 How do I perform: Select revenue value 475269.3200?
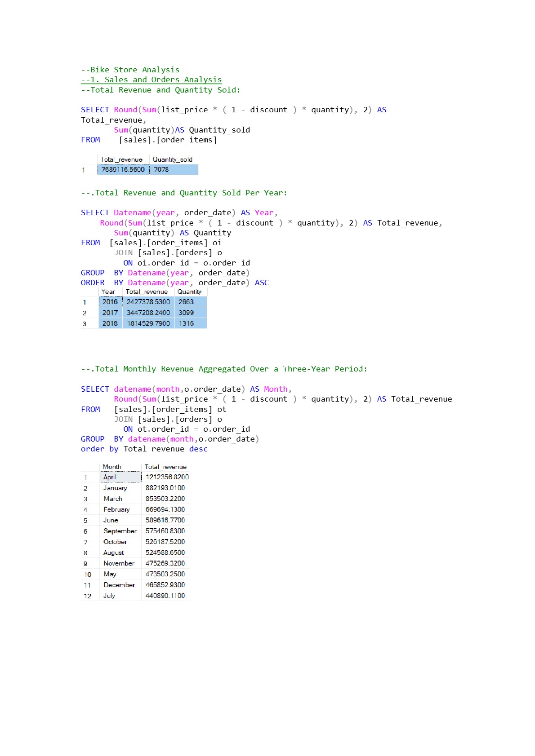tap(165, 563)
